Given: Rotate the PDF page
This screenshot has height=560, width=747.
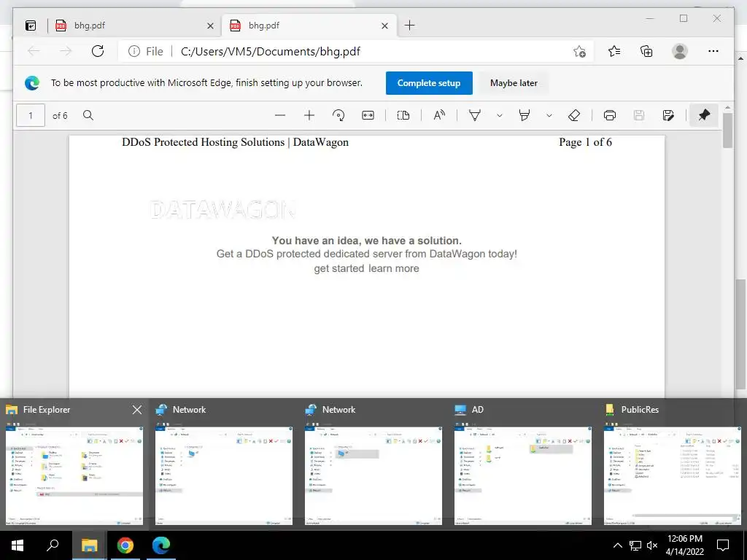Looking at the screenshot, I should coord(338,115).
